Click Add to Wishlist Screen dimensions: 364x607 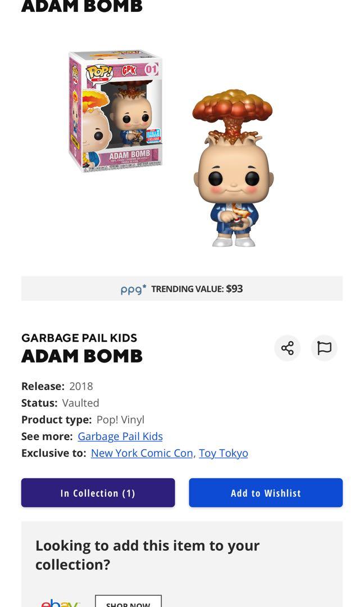tap(266, 493)
